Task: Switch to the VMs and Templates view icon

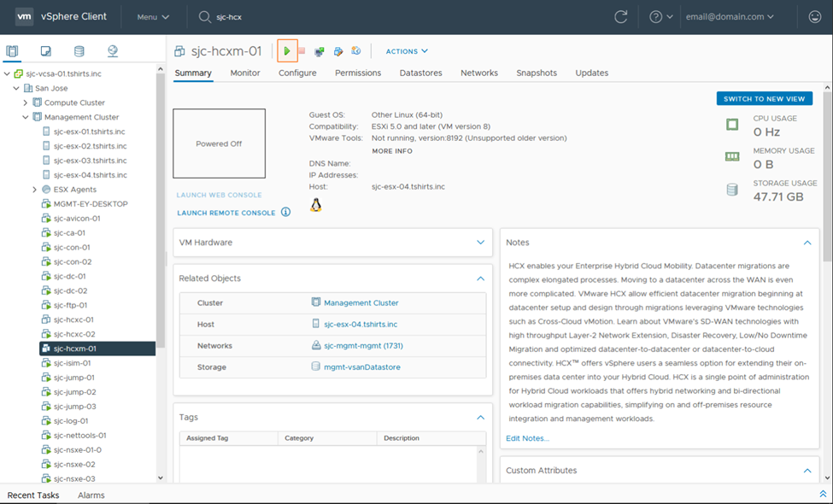Action: pos(46,51)
